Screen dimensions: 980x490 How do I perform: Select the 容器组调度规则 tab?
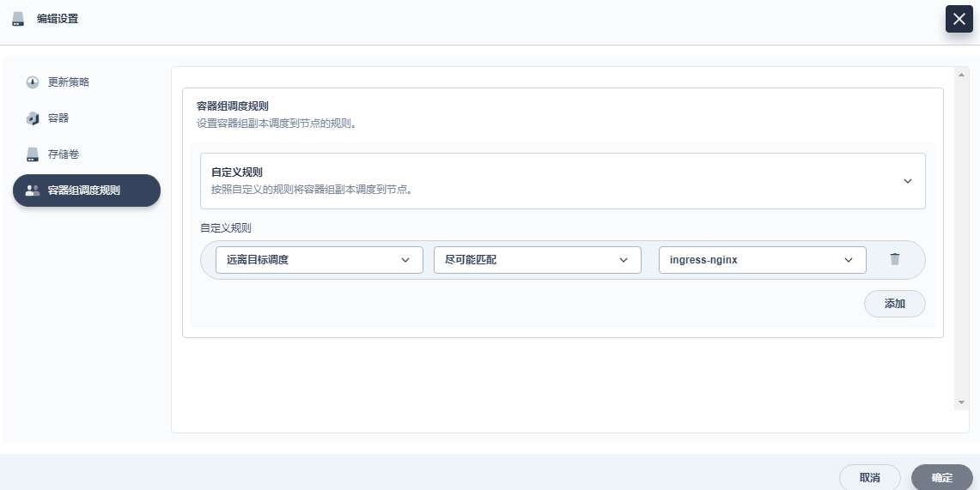click(86, 191)
